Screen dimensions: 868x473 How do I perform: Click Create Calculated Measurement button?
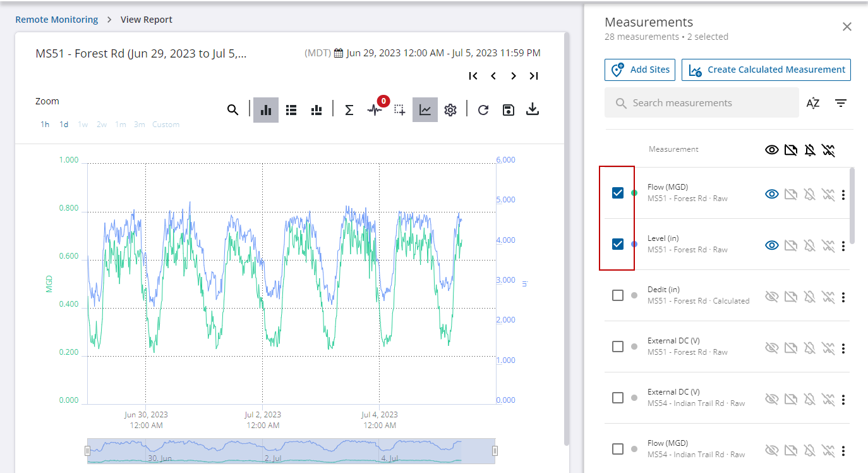point(766,70)
